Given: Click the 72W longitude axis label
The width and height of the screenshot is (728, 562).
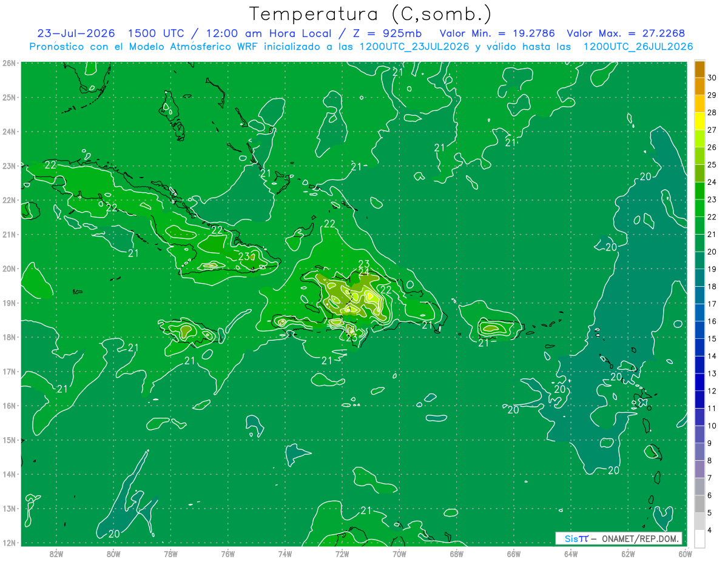Looking at the screenshot, I should (x=342, y=554).
